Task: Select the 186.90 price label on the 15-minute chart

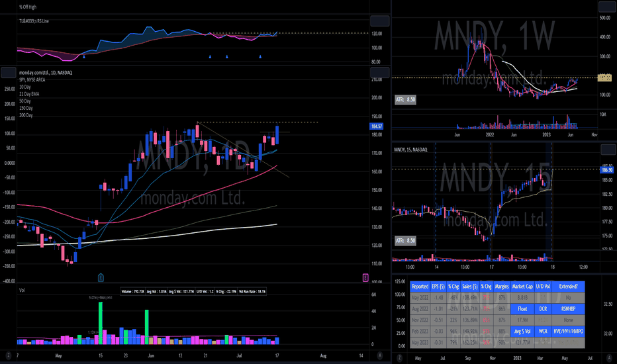Action: (x=607, y=170)
